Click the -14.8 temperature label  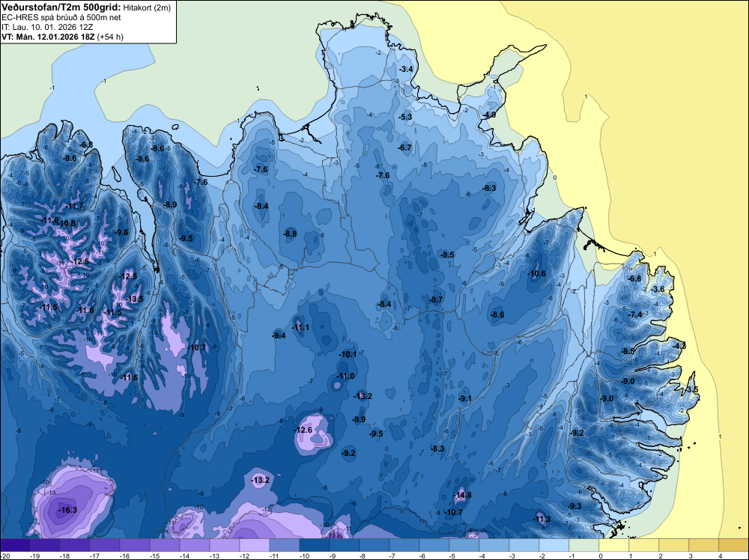(462, 495)
